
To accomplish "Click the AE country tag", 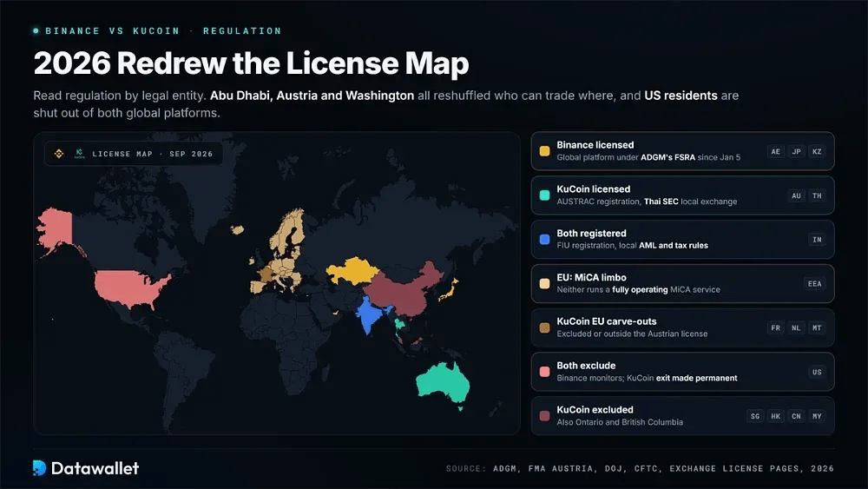I will coord(775,151).
